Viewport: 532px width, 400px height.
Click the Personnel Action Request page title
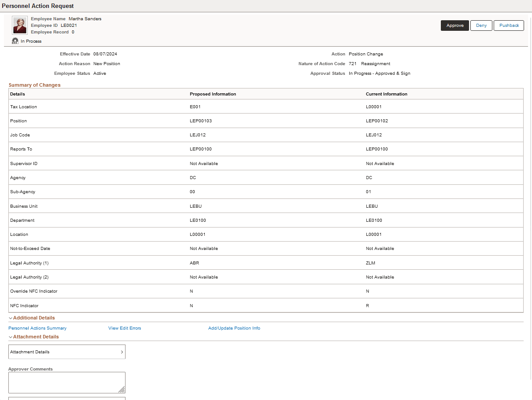coord(38,6)
